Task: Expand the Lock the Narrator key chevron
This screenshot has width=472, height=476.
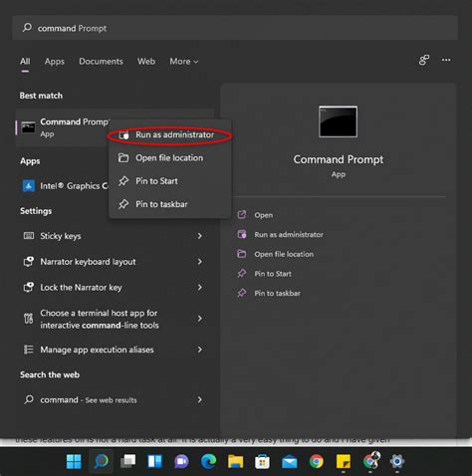Action: coord(200,288)
